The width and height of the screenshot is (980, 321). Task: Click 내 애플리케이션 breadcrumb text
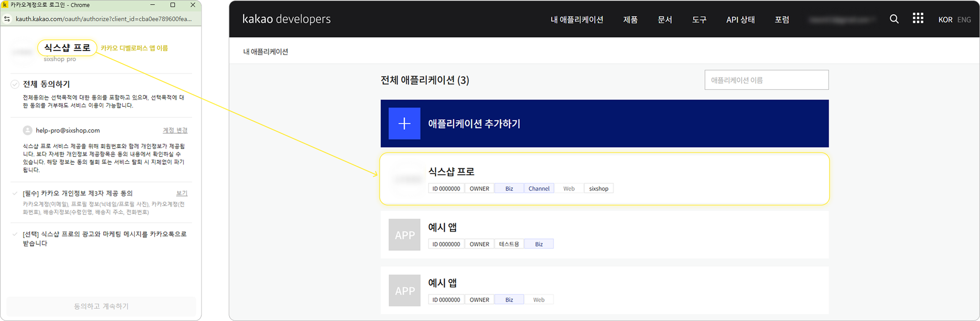pos(266,52)
